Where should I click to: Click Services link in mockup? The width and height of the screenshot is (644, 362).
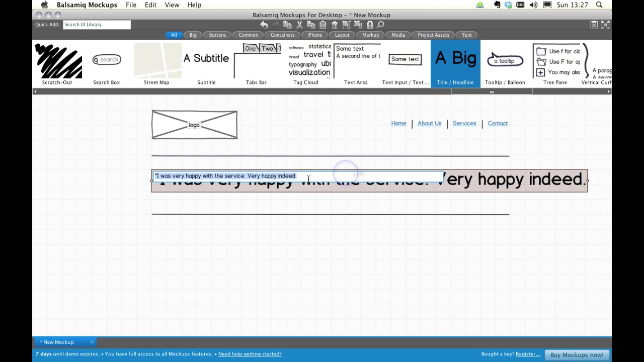[464, 123]
